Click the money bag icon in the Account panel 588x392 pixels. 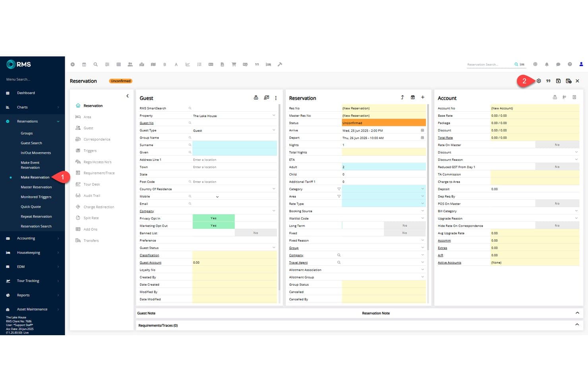click(x=555, y=97)
